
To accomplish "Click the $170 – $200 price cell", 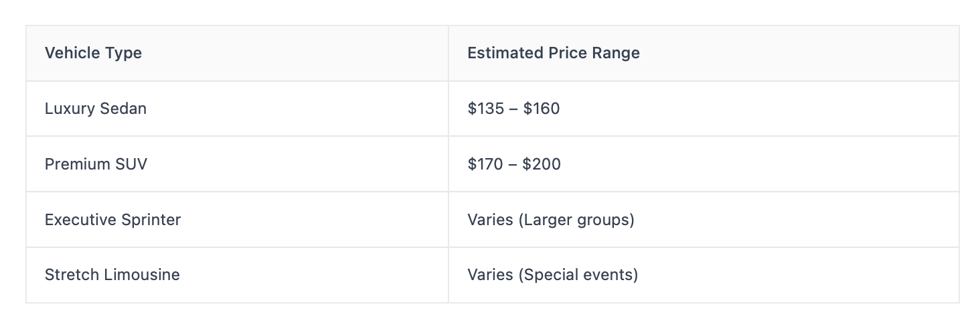I will (514, 164).
